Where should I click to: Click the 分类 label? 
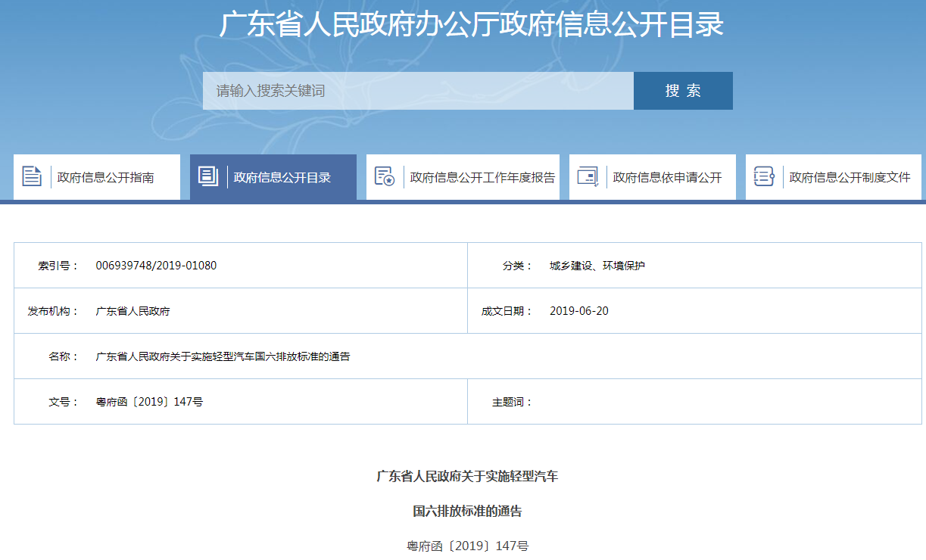[517, 266]
